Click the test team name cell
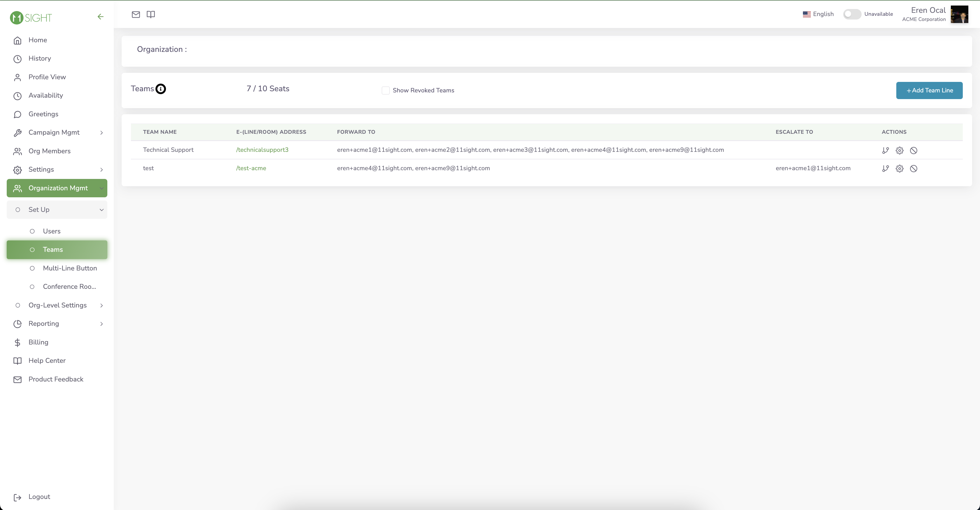Screen dimensions: 980x510 click(148, 168)
